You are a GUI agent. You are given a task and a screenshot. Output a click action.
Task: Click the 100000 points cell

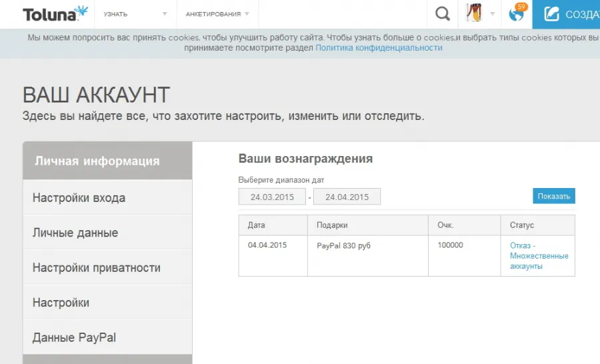(464, 256)
